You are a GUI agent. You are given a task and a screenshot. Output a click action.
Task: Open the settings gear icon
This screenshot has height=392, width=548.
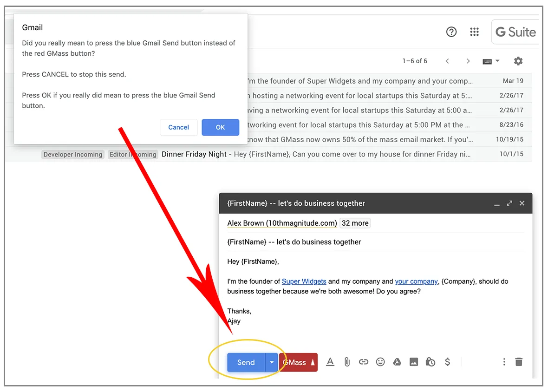(518, 61)
